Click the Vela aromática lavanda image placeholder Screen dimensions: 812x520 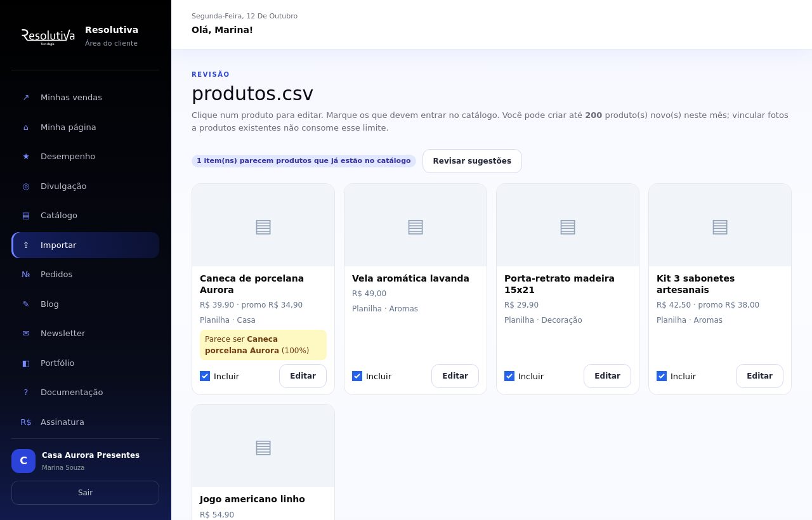coord(416,225)
